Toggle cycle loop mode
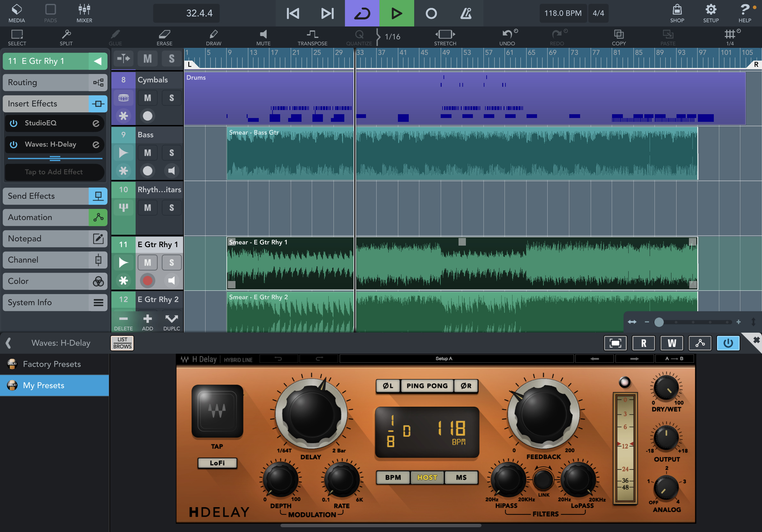 362,13
